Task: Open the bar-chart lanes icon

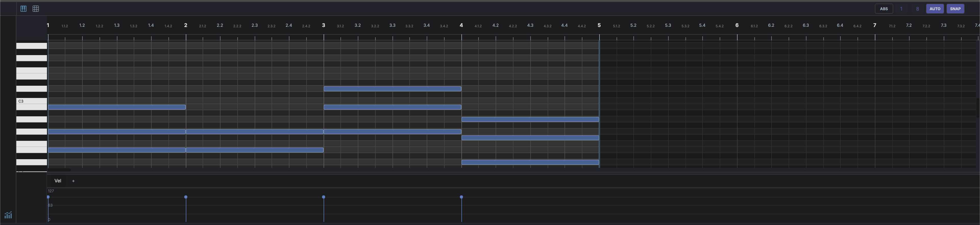Action: 8,215
